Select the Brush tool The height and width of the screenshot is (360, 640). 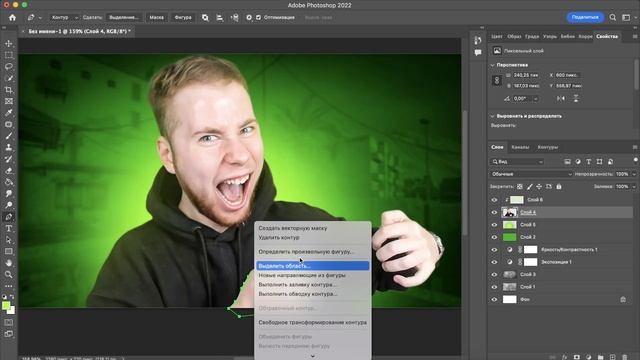click(x=9, y=136)
